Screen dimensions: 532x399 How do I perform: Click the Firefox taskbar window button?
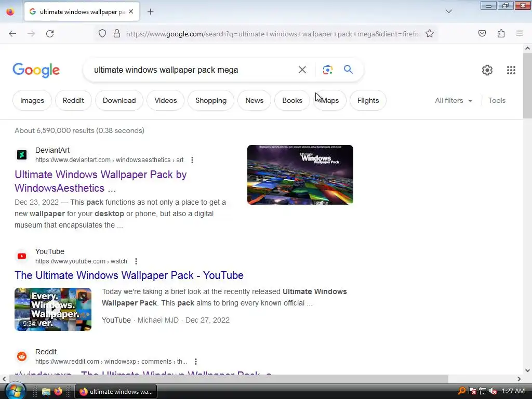tap(116, 392)
